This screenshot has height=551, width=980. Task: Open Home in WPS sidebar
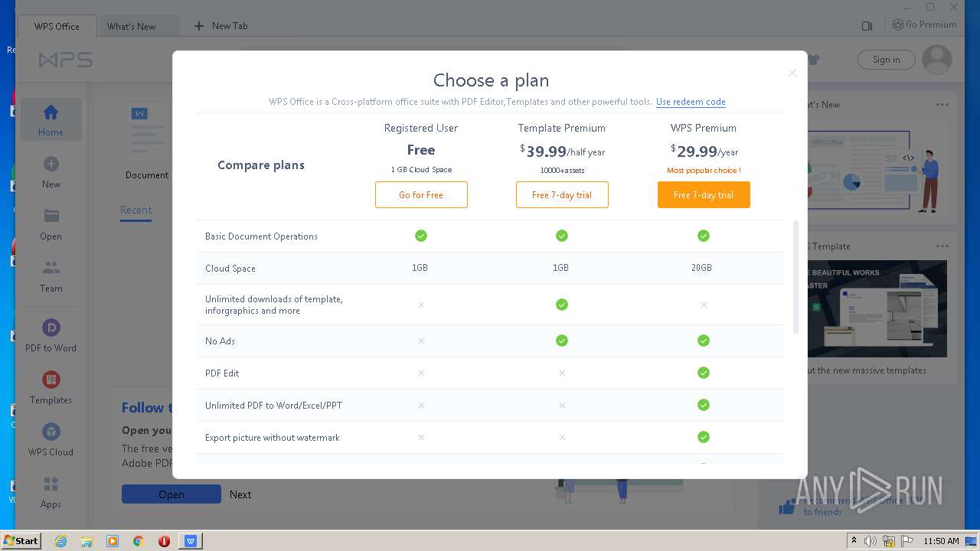coord(51,119)
